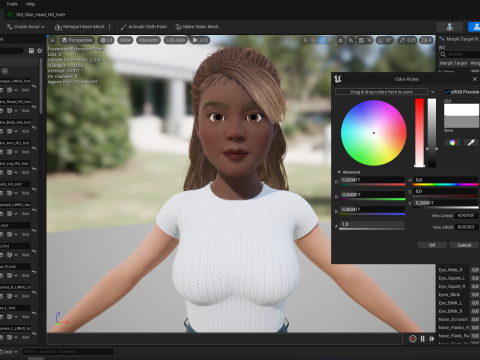This screenshot has width=480, height=360.
Task: Choose the Rotate gizmo tool
Action: coord(322,40)
